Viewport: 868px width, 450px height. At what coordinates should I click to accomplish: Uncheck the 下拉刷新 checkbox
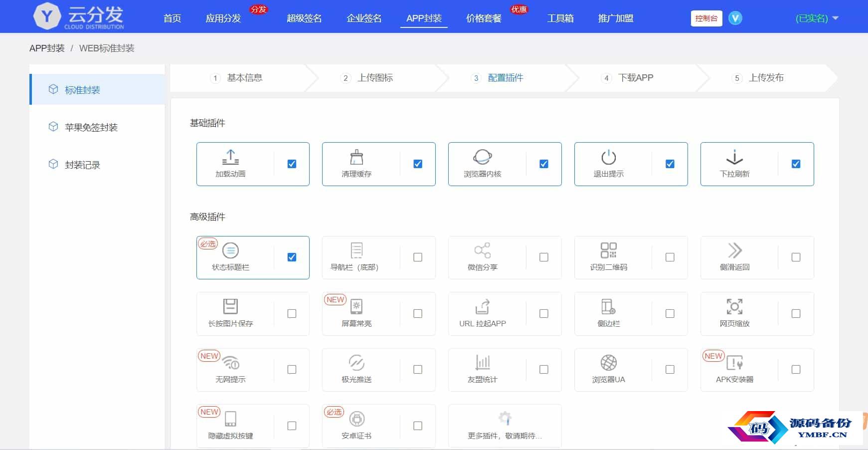[x=796, y=164]
